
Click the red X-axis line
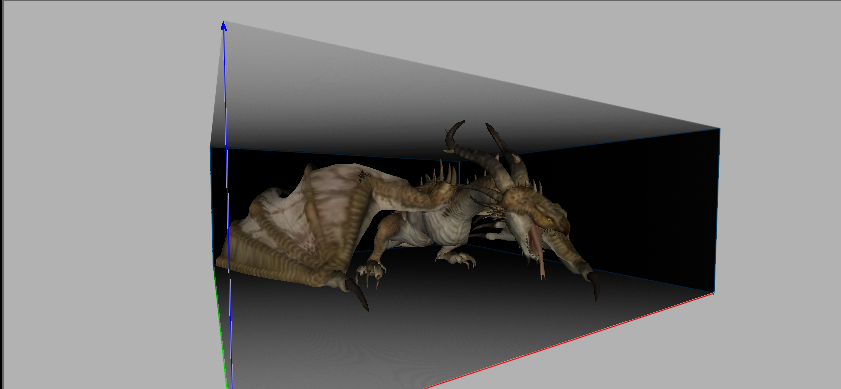[x=569, y=341]
